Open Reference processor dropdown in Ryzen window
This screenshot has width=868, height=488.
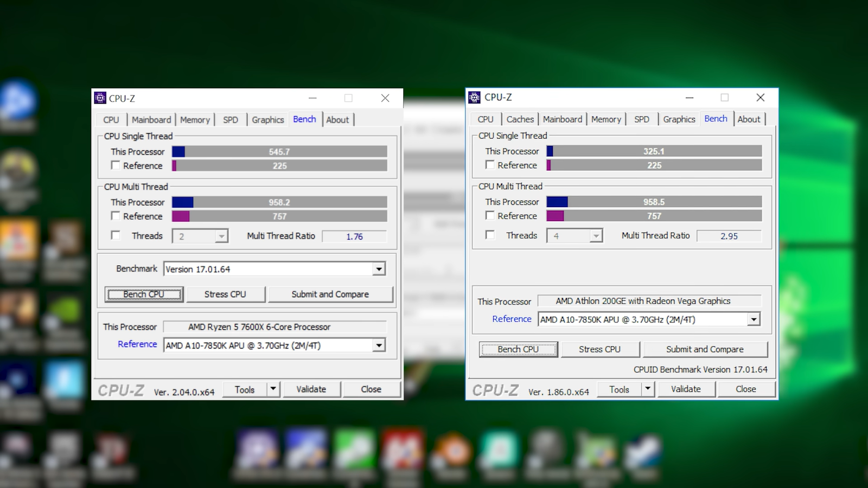[379, 345]
